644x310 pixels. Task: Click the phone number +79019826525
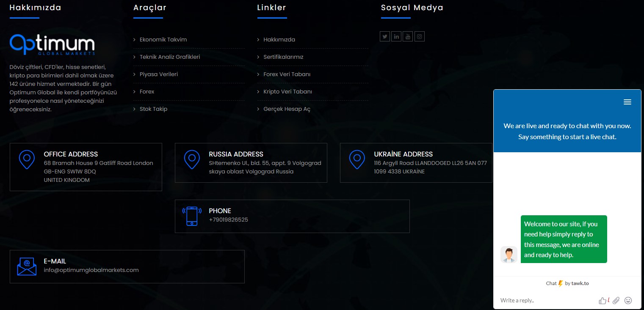coord(229,220)
